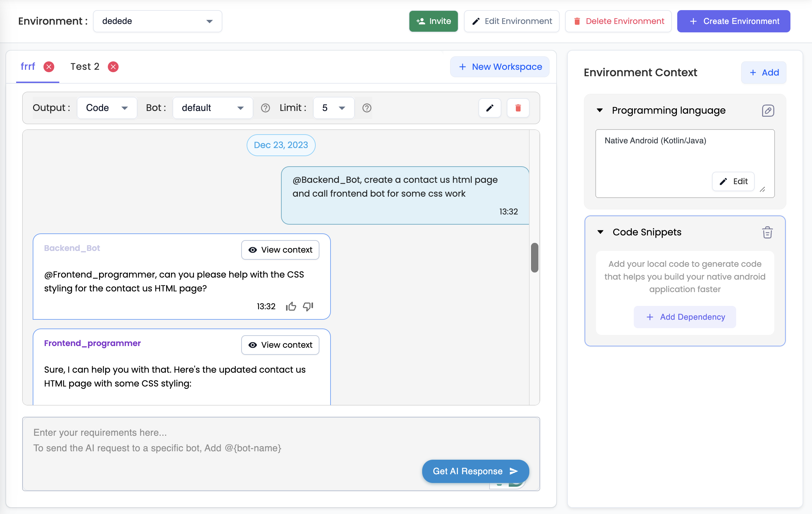View context of the Backend_Bot message
This screenshot has height=514, width=812.
click(280, 250)
